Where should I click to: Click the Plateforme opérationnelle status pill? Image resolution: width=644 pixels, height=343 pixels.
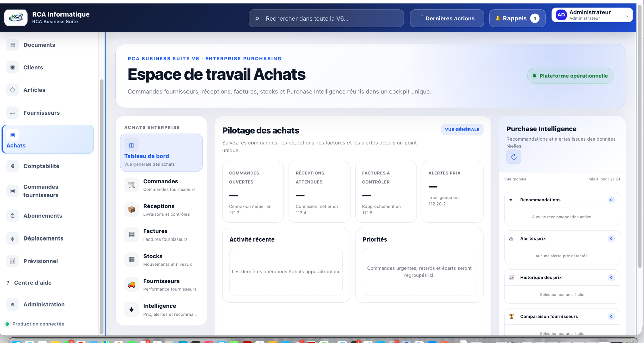[x=570, y=76]
